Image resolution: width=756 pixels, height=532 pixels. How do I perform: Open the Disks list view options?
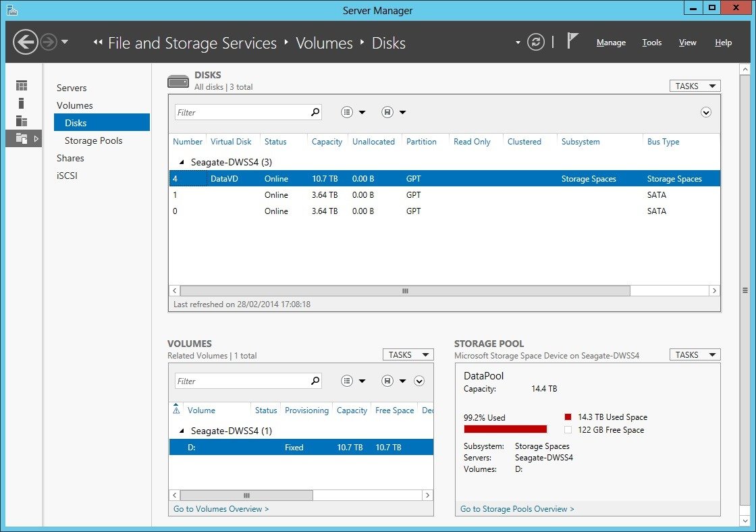pyautogui.click(x=353, y=112)
